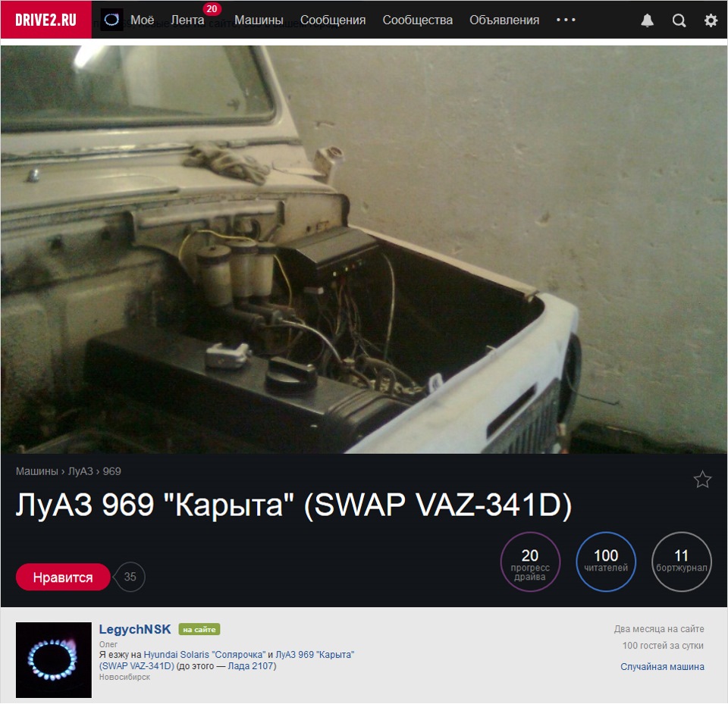Open the Лента feed with its 20 badge
728x704 pixels.
[x=188, y=20]
